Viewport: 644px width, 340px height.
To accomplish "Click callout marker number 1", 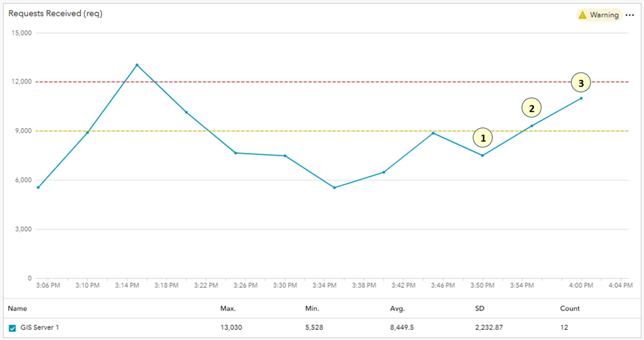I will pos(482,138).
